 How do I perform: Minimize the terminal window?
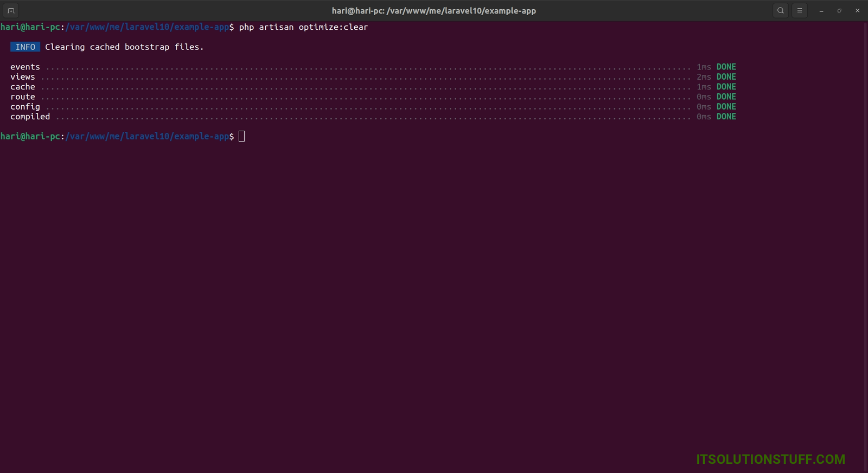821,11
